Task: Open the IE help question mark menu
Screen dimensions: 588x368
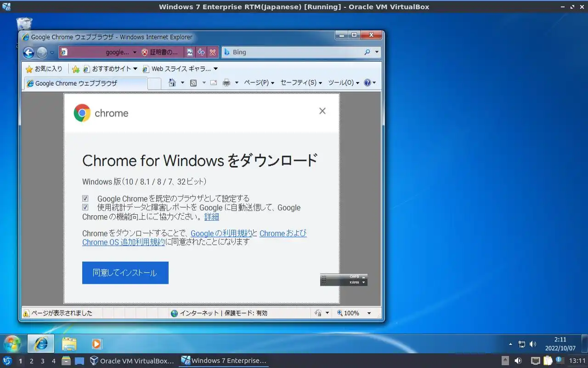Action: click(x=370, y=83)
